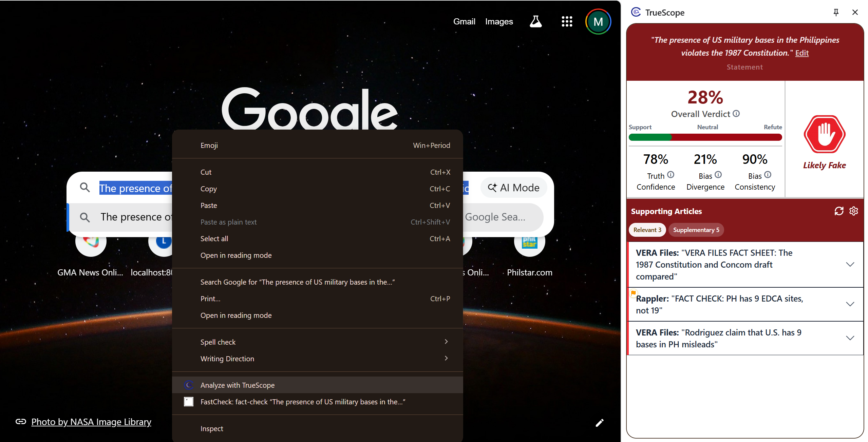
Task: Select Paste in the context menu
Action: (x=318, y=205)
